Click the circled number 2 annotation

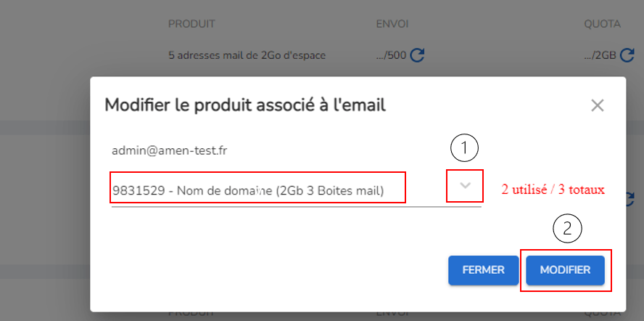point(567,229)
